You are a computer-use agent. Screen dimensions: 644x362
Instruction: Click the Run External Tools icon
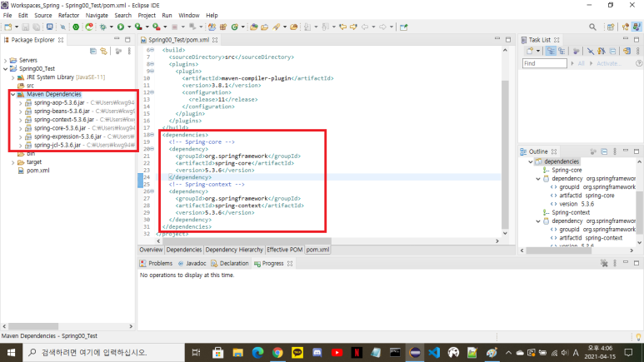click(x=157, y=27)
